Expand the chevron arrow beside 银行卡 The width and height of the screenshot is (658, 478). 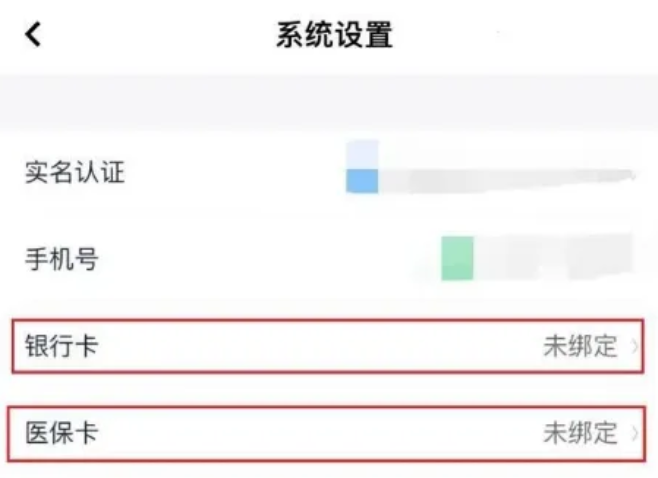click(635, 348)
